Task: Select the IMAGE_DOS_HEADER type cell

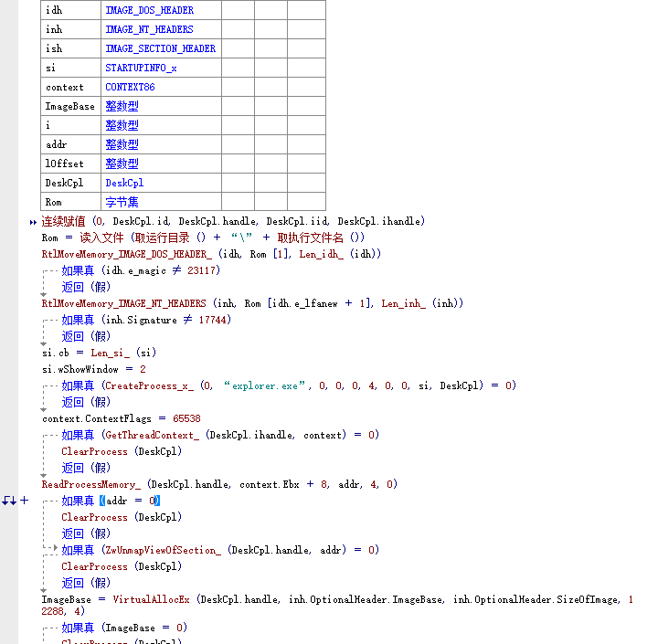Action: tap(161, 10)
